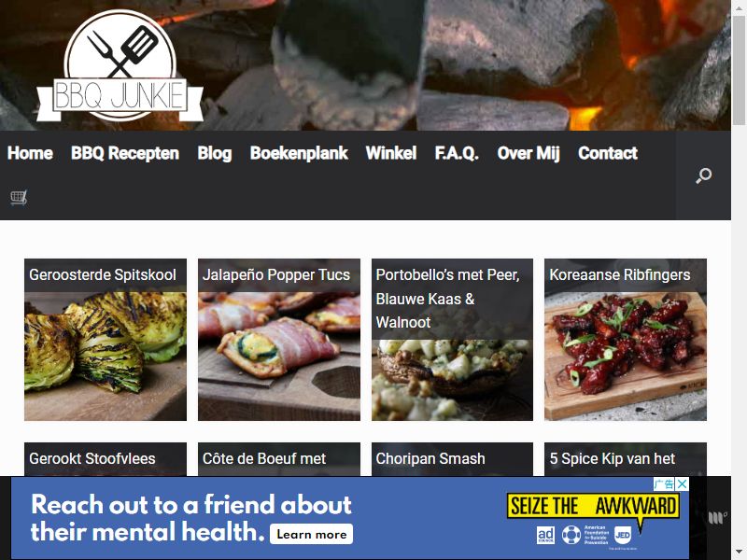
Task: Visit the Winkel shop page
Action: pos(391,153)
